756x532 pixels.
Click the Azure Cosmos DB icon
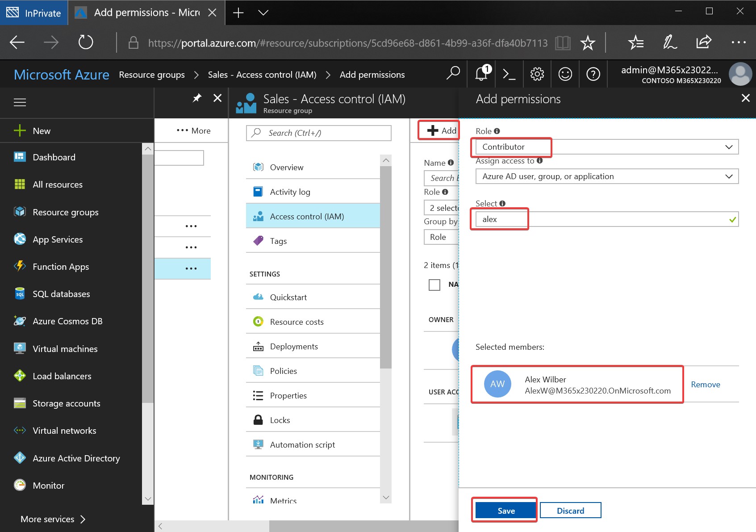click(20, 321)
